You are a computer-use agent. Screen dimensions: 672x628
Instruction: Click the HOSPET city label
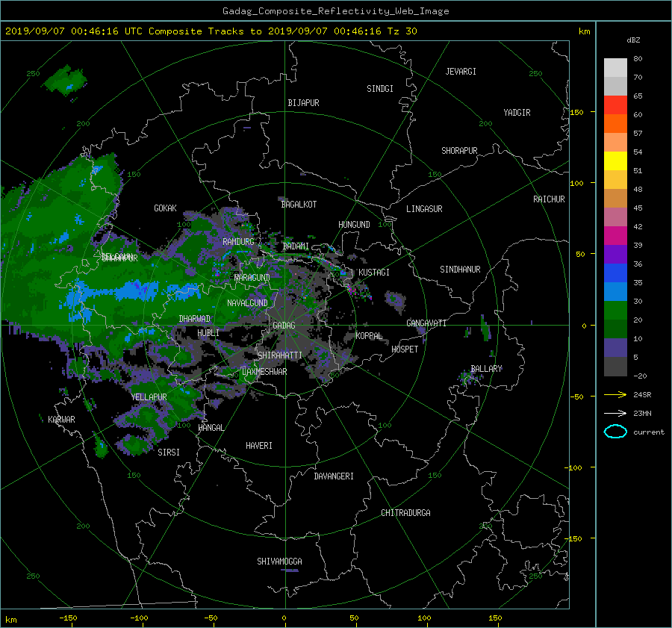pyautogui.click(x=405, y=349)
